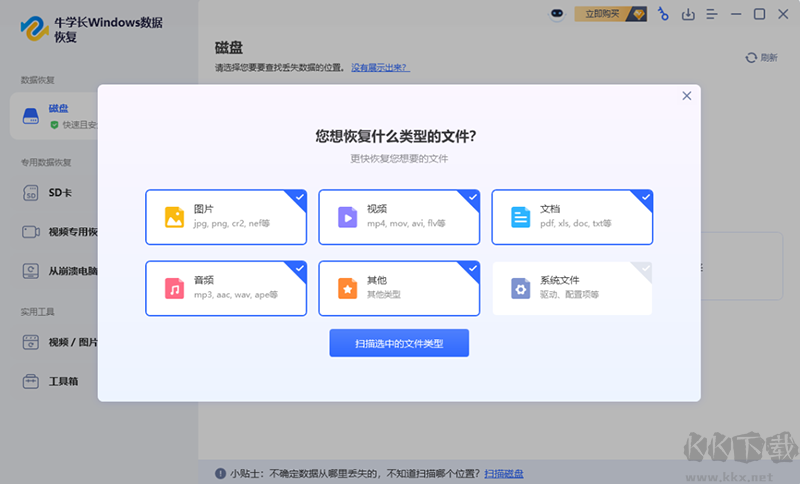
Task: Toggle the 文档 file type card
Action: pyautogui.click(x=572, y=217)
